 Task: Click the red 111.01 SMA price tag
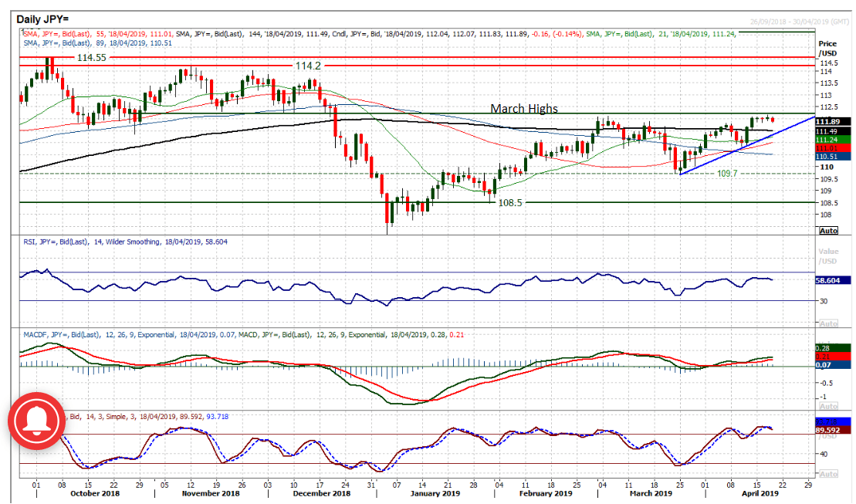(832, 147)
